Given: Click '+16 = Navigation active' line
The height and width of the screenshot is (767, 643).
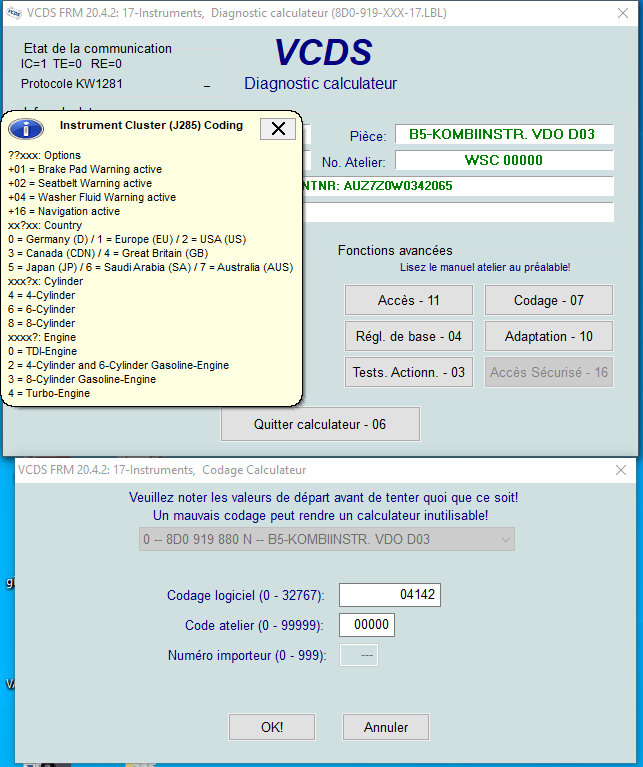Looking at the screenshot, I should (64, 211).
